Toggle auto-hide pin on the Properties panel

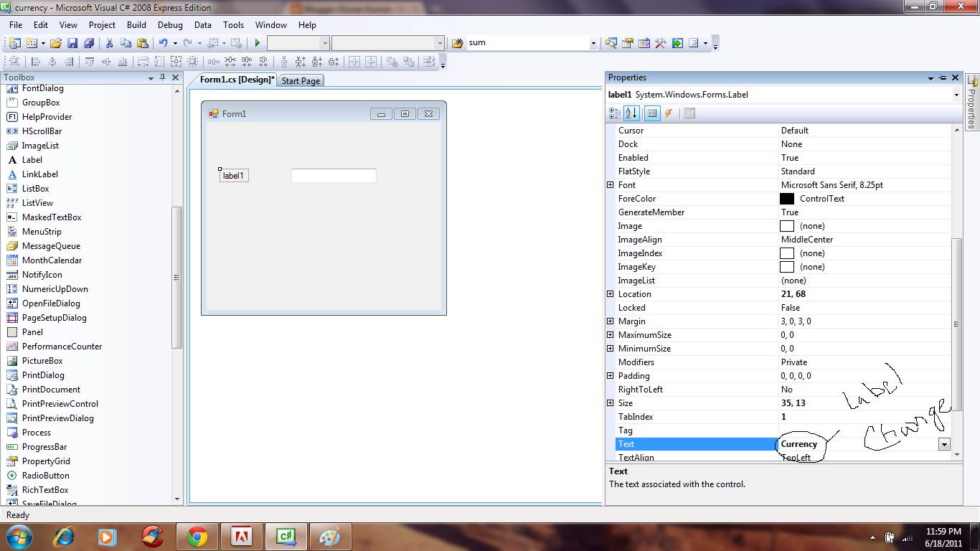[x=943, y=77]
